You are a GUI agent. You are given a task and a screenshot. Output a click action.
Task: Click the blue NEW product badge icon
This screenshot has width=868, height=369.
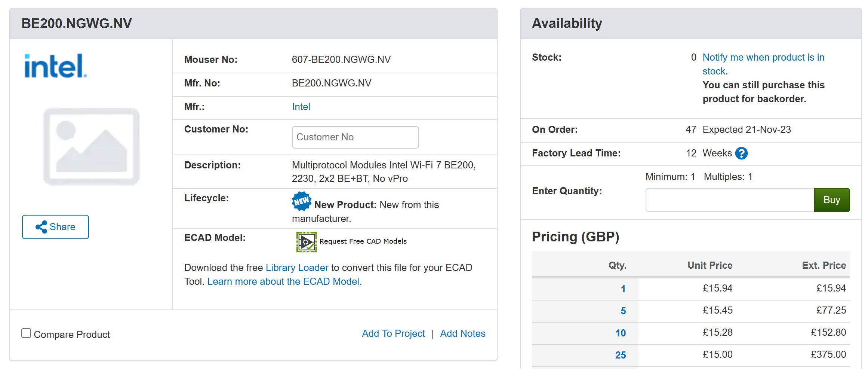301,201
